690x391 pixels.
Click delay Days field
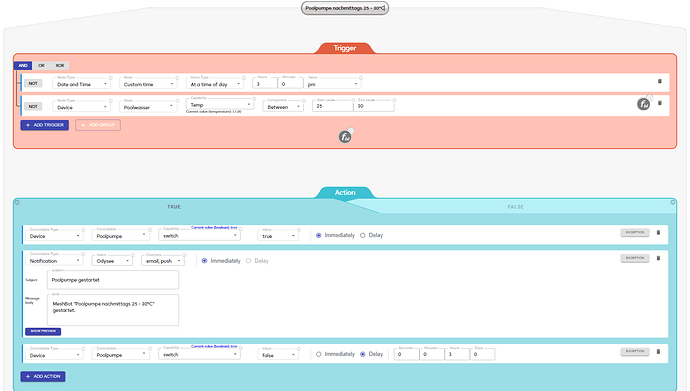pyautogui.click(x=482, y=354)
